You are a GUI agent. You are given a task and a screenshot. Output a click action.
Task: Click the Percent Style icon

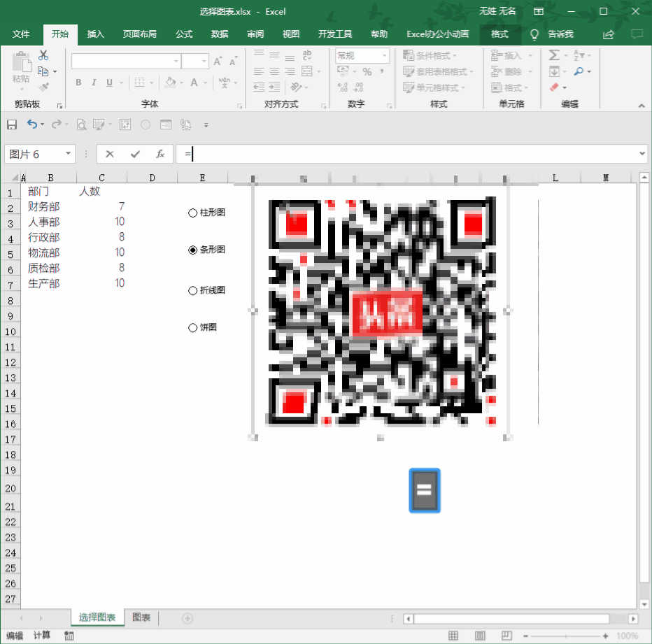point(367,71)
